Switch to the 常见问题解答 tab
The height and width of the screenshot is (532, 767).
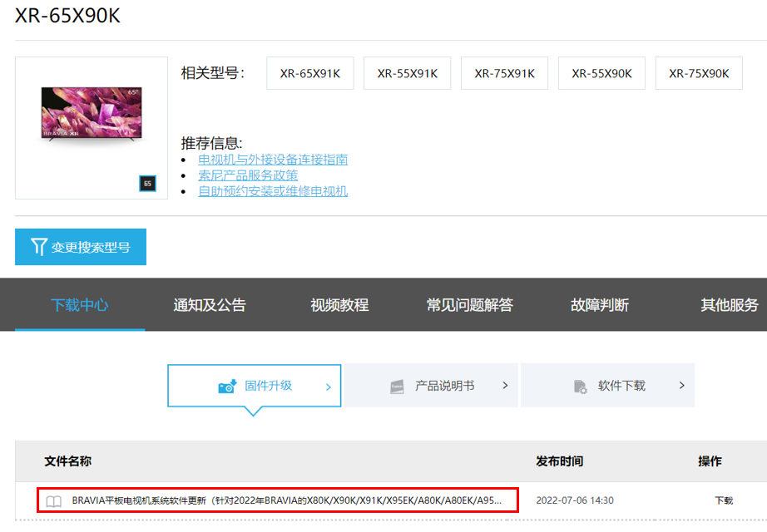coord(469,304)
